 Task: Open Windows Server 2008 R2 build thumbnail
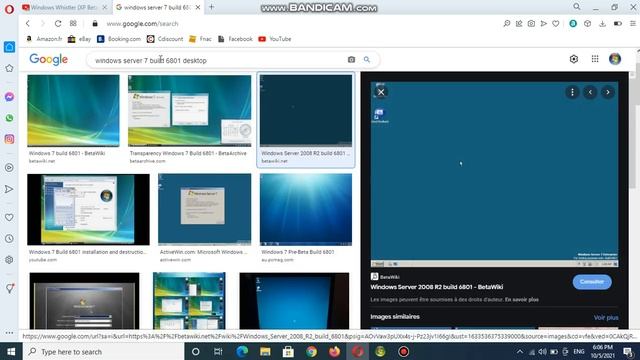306,111
